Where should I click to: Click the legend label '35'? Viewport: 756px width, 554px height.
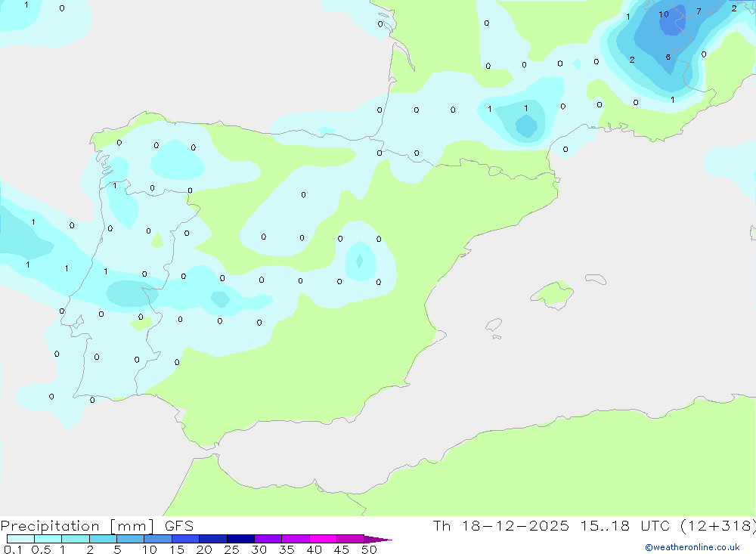[x=287, y=549]
